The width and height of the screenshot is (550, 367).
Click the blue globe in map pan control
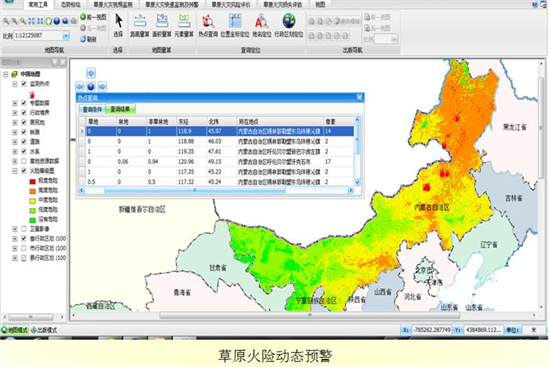pos(91,86)
